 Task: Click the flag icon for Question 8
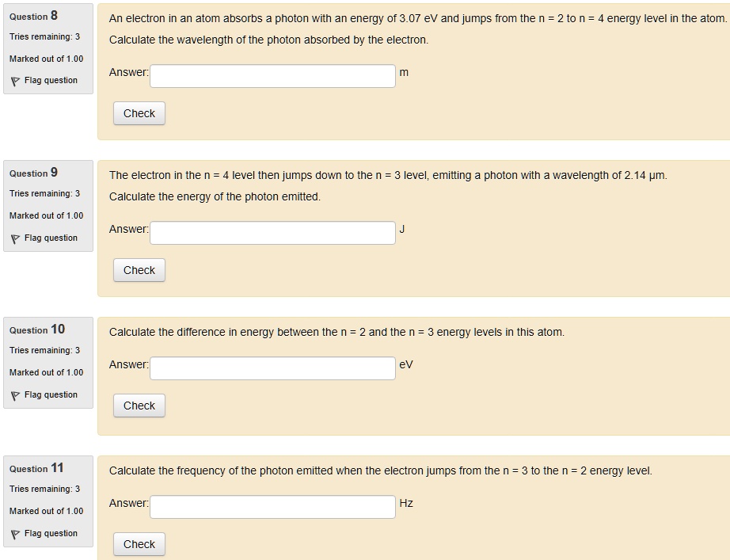(x=14, y=81)
